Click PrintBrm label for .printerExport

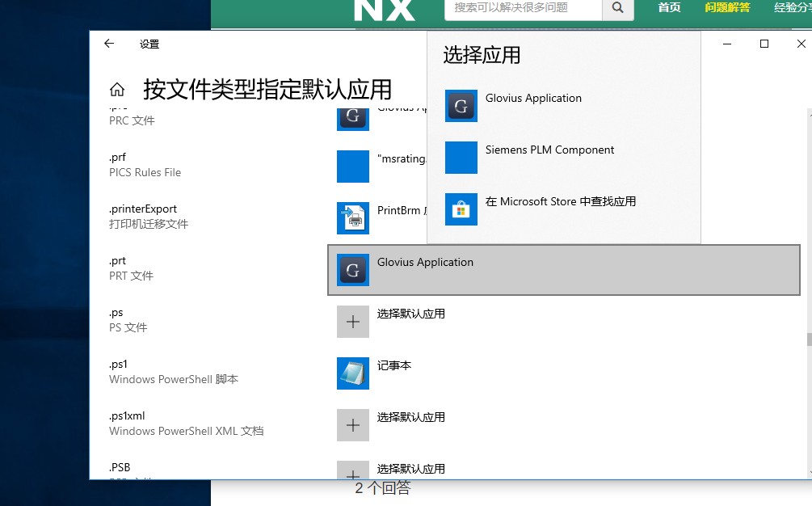[402, 210]
